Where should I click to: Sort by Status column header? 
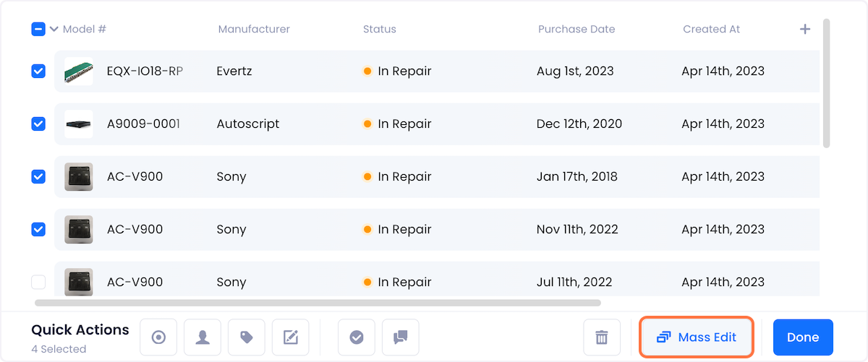[x=380, y=30]
